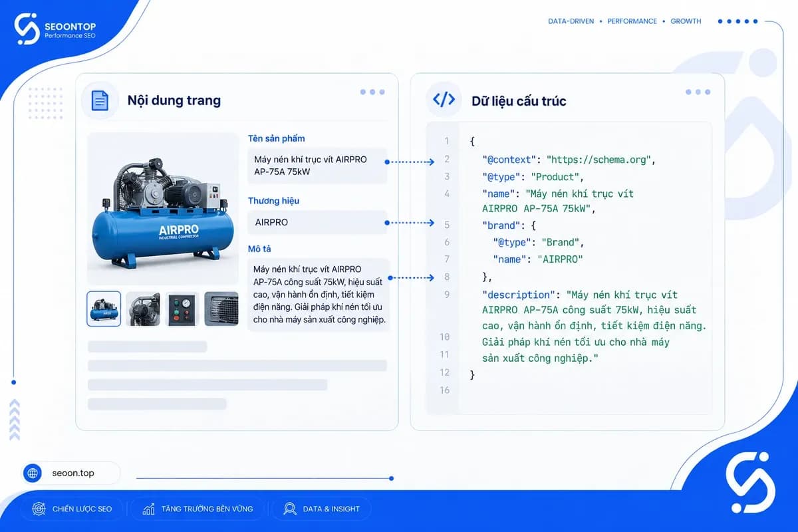The height and width of the screenshot is (532, 798).
Task: Click the "description" key in the code
Action: click(518, 295)
